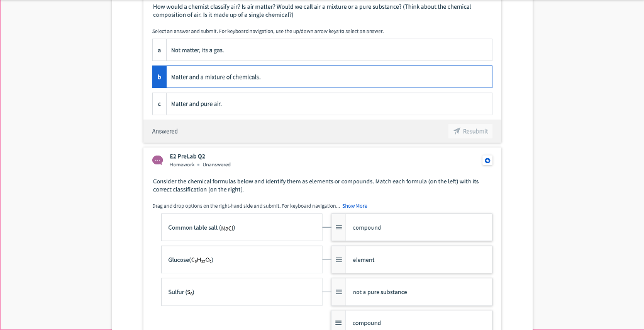Click drag handle of compound under 'not a pure substance'
This screenshot has height=330, width=644.
[339, 323]
